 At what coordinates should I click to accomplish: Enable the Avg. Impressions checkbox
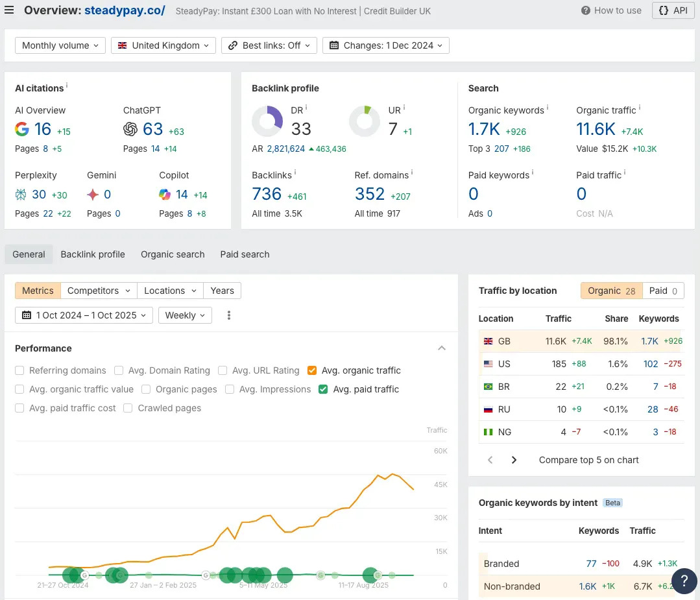pos(230,389)
